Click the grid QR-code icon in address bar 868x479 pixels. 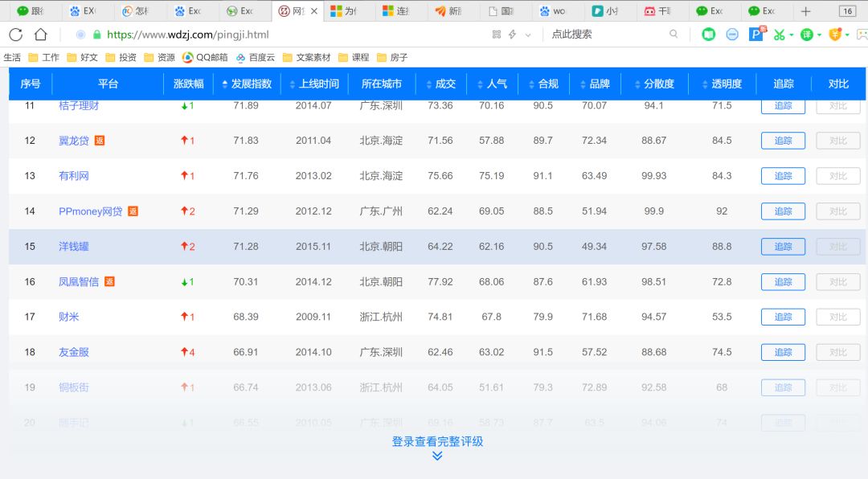pos(497,35)
